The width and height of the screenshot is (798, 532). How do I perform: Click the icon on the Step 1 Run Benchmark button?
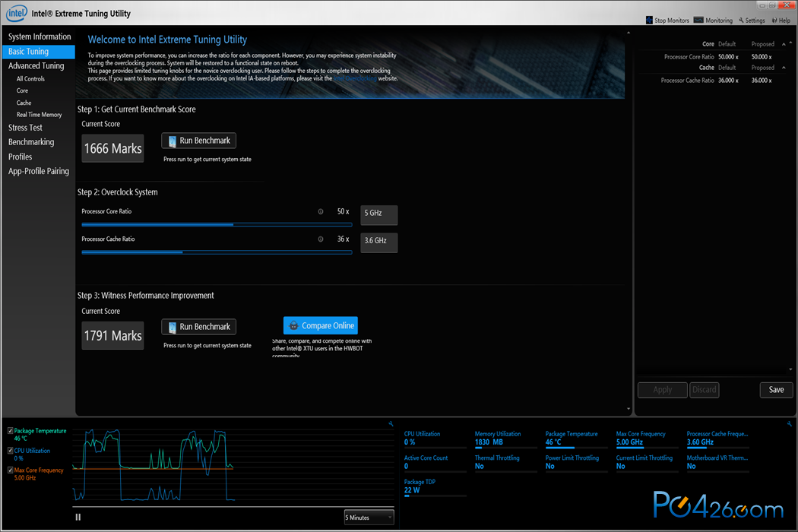point(172,141)
